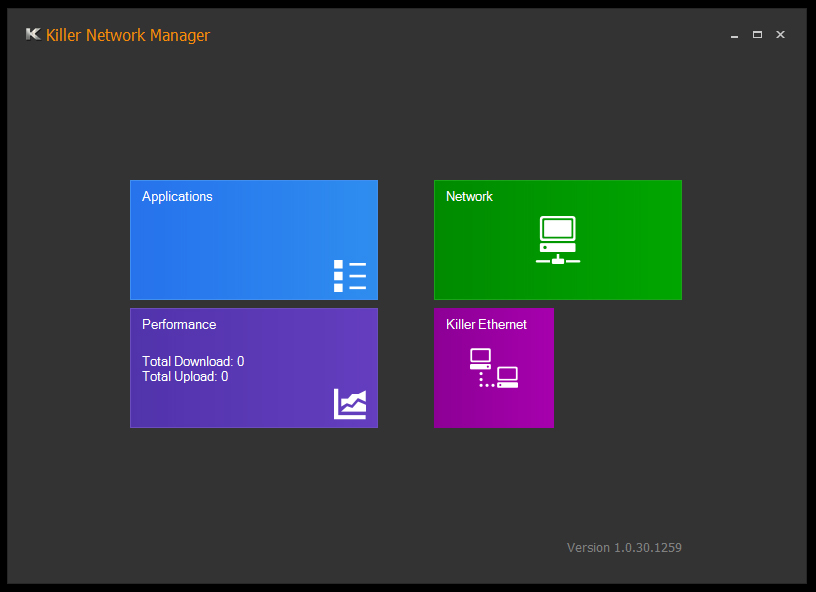Maximize the Killer Network Manager window
This screenshot has width=816, height=592.
[757, 35]
